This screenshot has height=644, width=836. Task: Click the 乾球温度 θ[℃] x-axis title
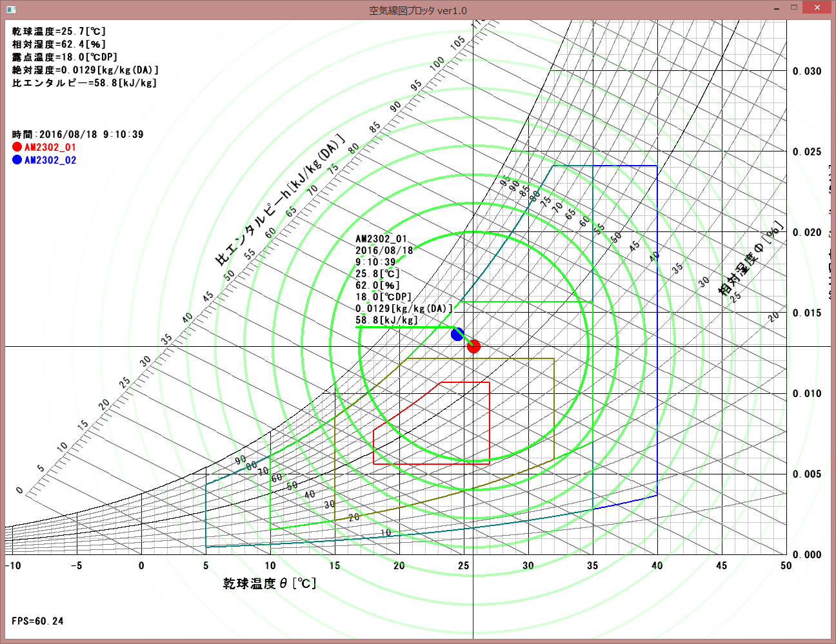pos(270,583)
